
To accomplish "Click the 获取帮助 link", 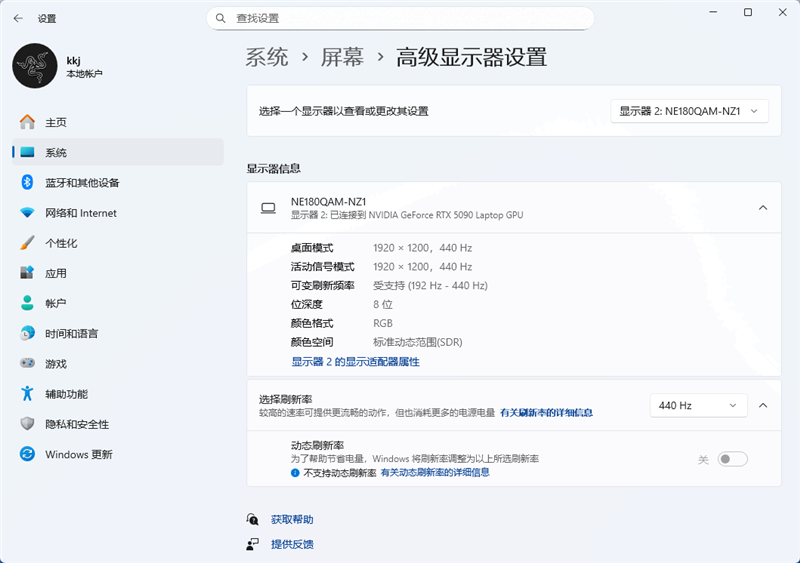I will click(x=292, y=520).
